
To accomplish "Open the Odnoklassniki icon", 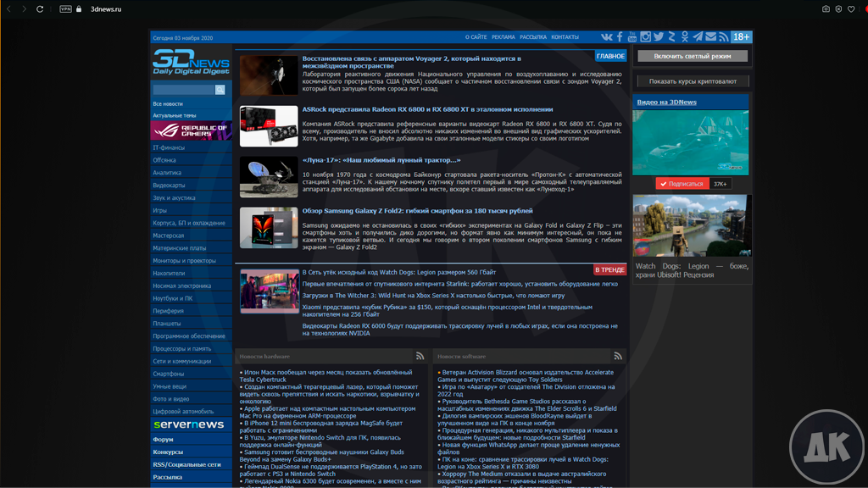I will point(685,37).
